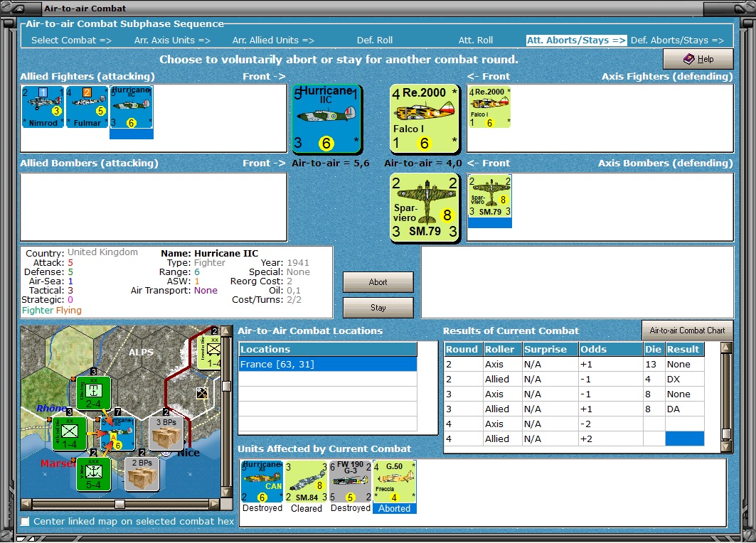Image resolution: width=756 pixels, height=543 pixels.
Task: Click the large Re.2000 Falco I counter
Action: (x=425, y=119)
